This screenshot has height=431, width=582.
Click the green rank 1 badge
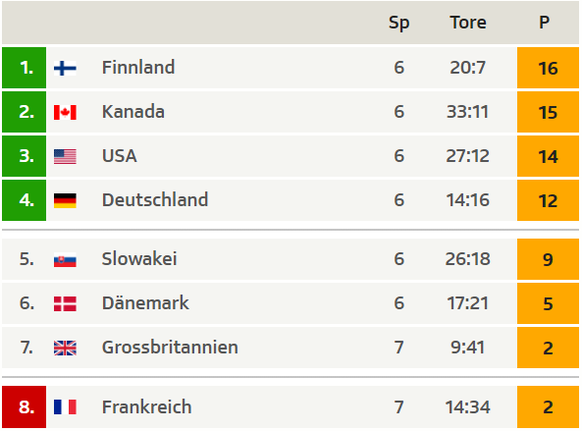coord(24,68)
